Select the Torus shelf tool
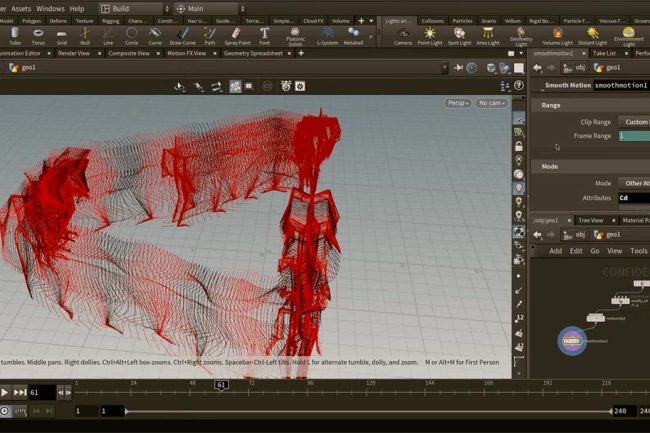 (x=38, y=36)
